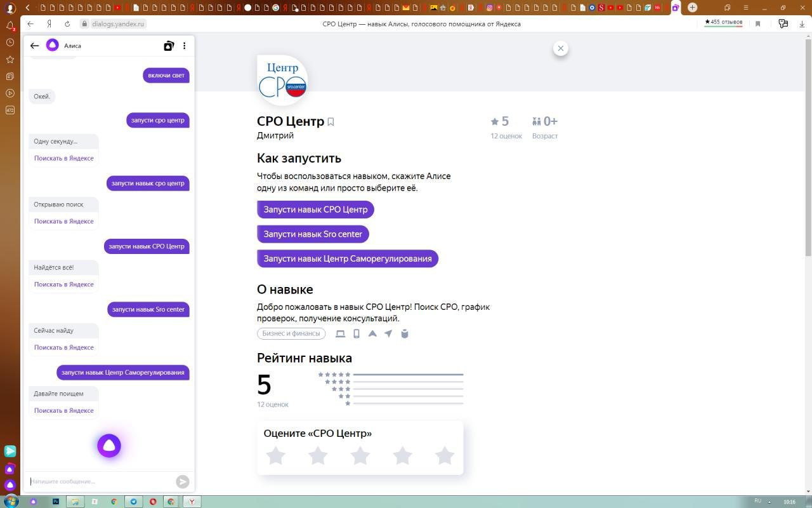
Task: Open the notifications bell in the sidebar
Action: point(10,26)
